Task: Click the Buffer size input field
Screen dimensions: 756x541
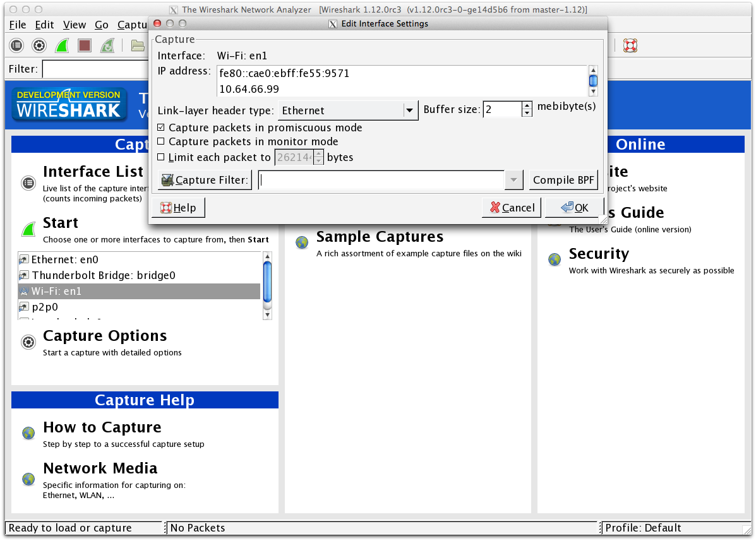Action: [x=502, y=109]
